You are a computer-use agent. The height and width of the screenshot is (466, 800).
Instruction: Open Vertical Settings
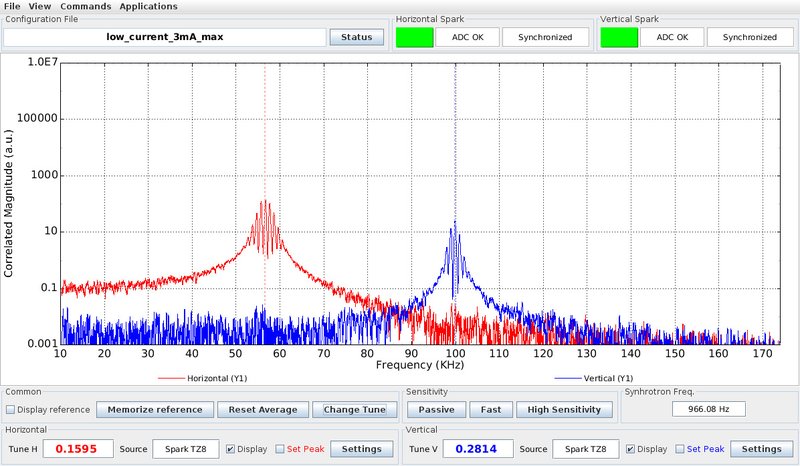coord(761,449)
